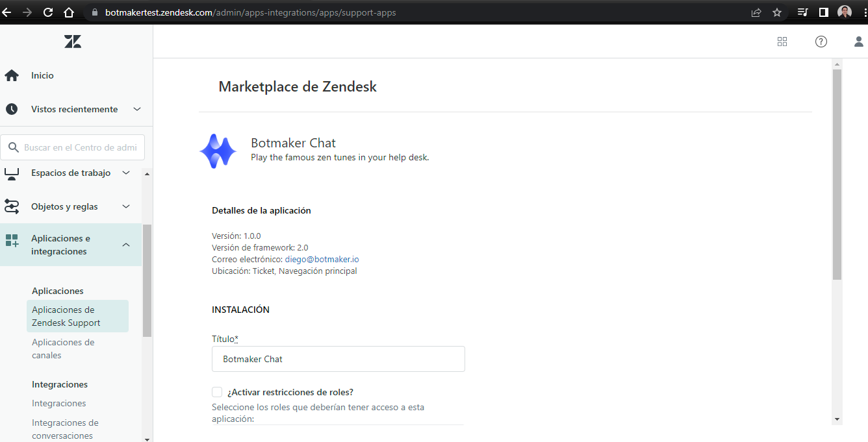Click 'Play the famous zen tunes' description
This screenshot has width=868, height=442.
[340, 157]
